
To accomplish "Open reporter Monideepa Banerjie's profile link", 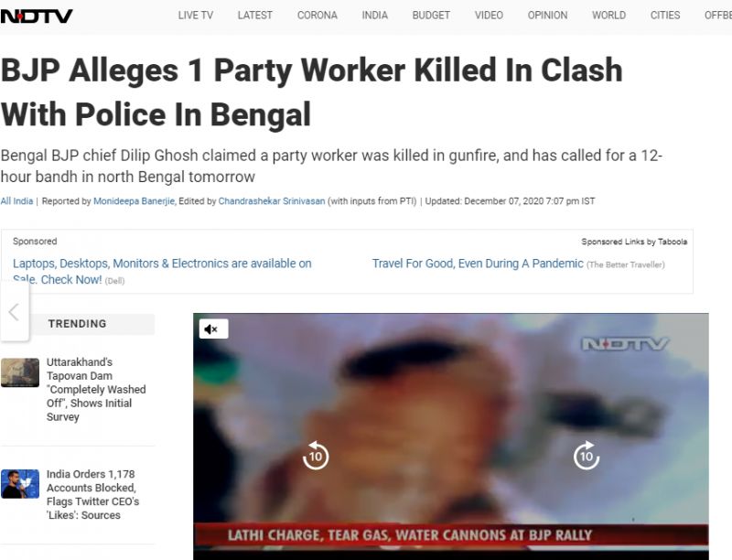I will [x=134, y=201].
